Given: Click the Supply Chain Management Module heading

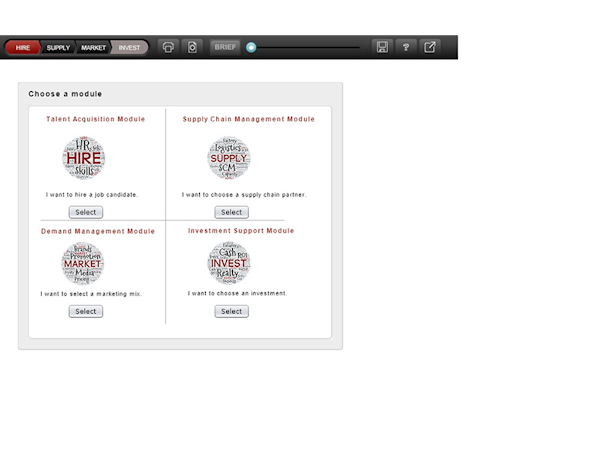Looking at the screenshot, I should [249, 119].
